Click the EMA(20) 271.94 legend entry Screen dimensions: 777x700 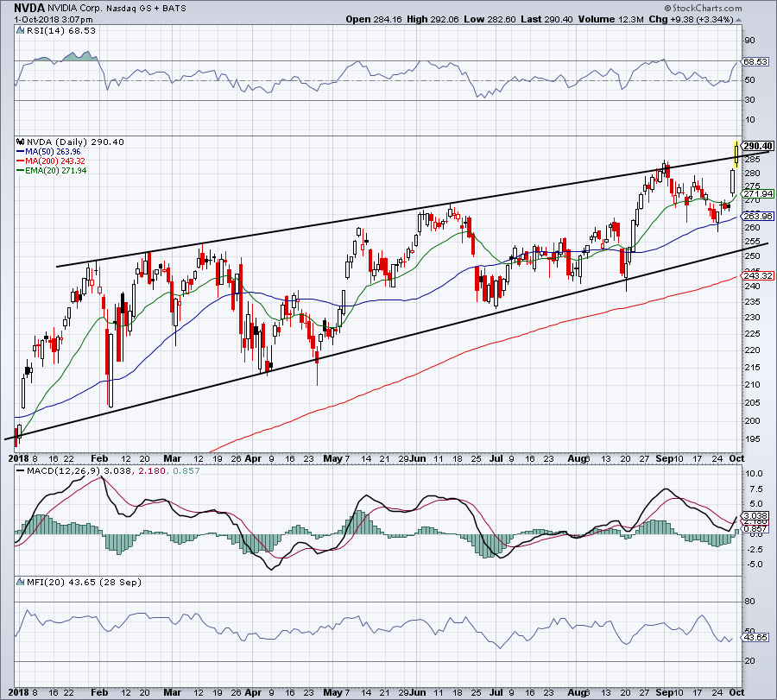click(x=55, y=171)
